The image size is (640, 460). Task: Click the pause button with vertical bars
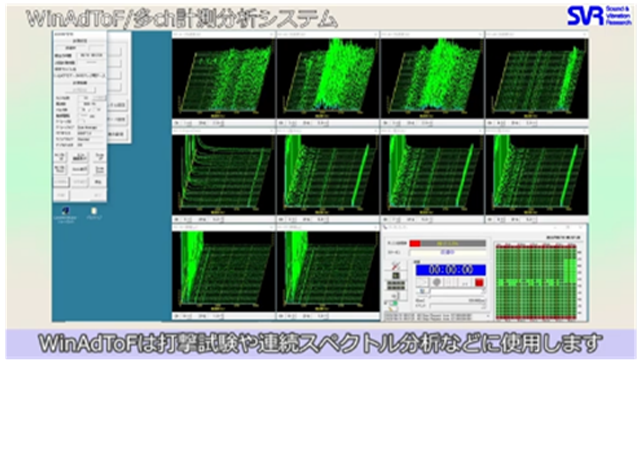(x=451, y=282)
